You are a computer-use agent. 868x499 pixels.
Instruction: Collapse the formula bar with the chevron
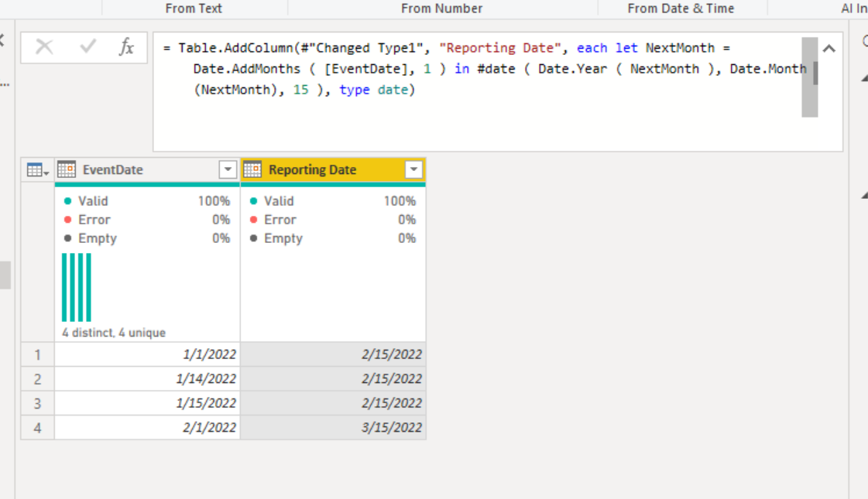829,49
